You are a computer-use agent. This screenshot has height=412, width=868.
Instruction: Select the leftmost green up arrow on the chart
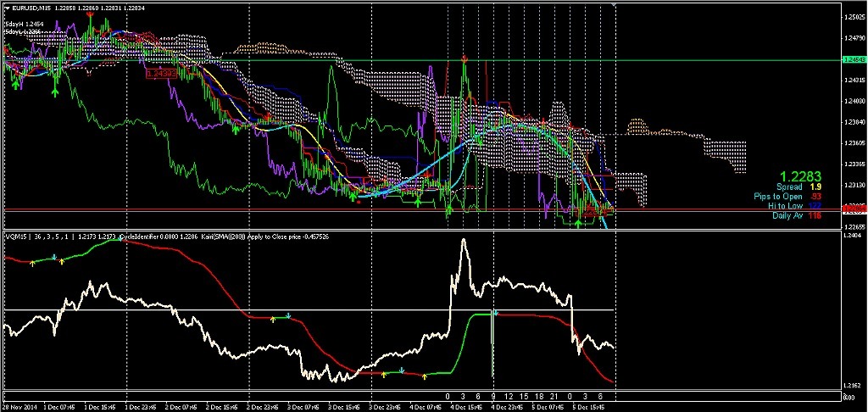pos(16,83)
